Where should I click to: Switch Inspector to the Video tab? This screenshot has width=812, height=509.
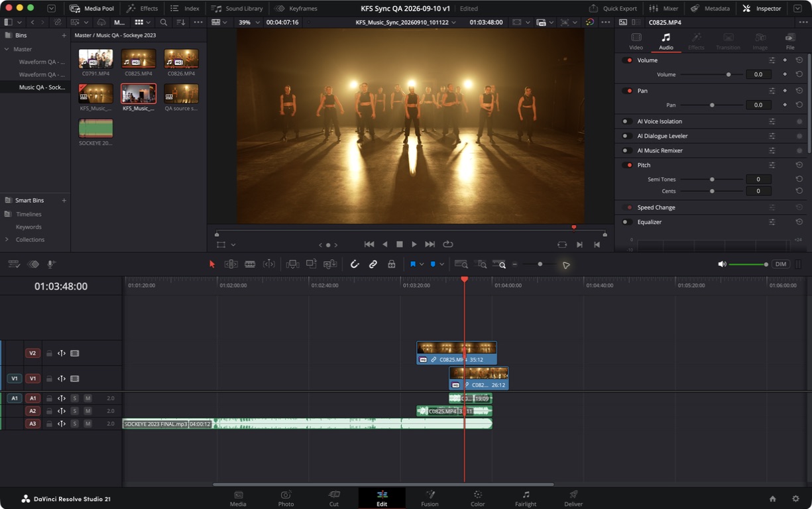click(636, 41)
